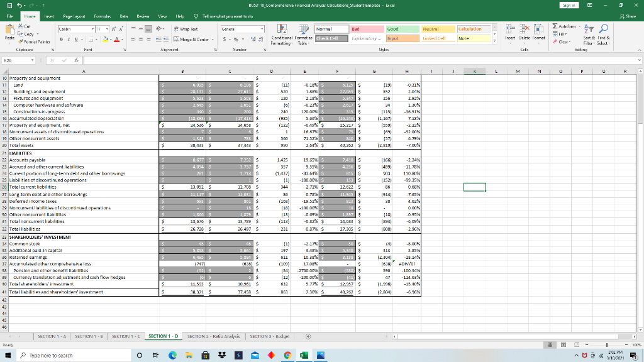Apply the Percent Style number format

tap(235, 39)
